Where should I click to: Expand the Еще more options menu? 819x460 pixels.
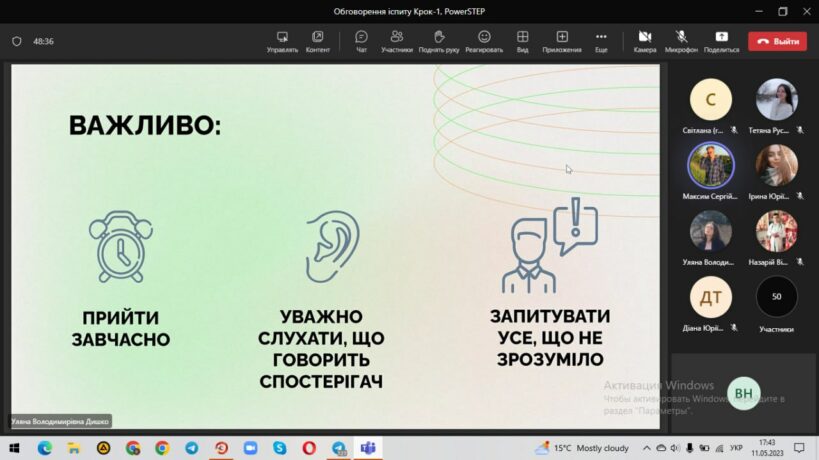(x=601, y=39)
